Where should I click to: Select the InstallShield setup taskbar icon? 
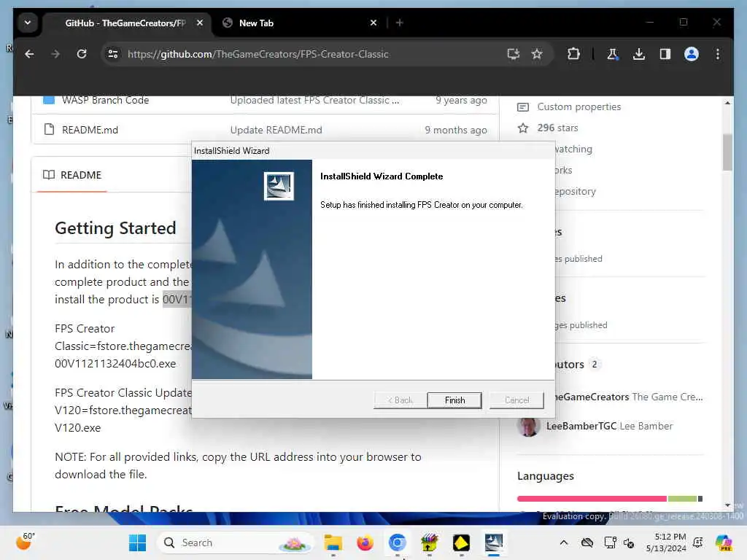coord(494,542)
